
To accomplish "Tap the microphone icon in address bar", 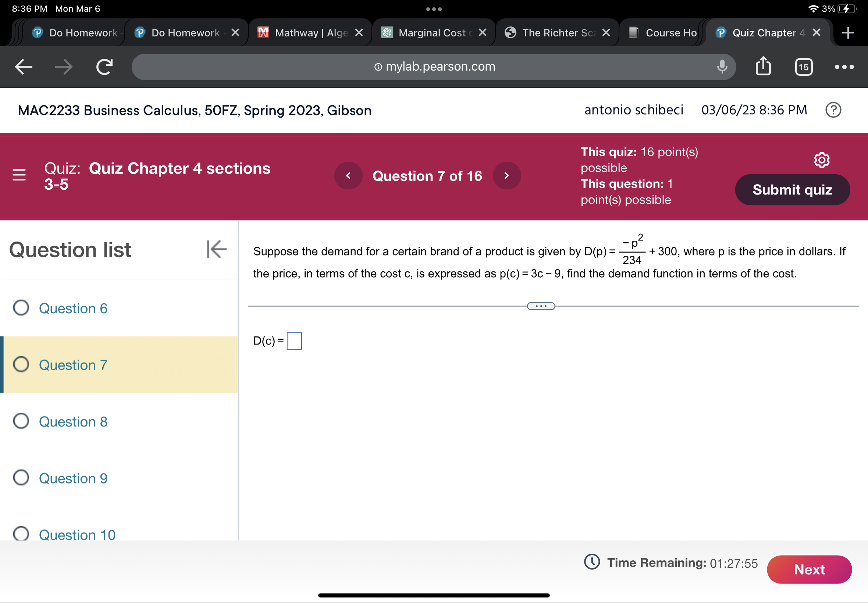I will click(721, 67).
